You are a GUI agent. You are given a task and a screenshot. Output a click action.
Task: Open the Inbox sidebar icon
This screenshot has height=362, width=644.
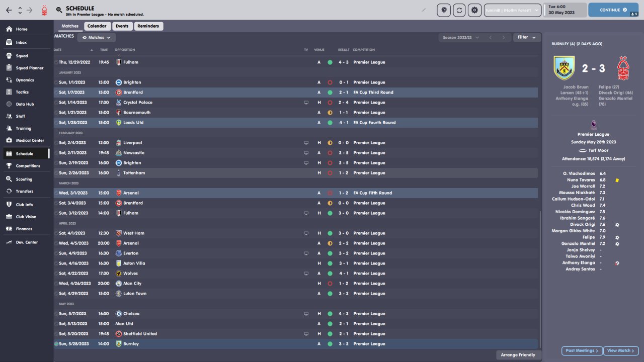(x=9, y=43)
